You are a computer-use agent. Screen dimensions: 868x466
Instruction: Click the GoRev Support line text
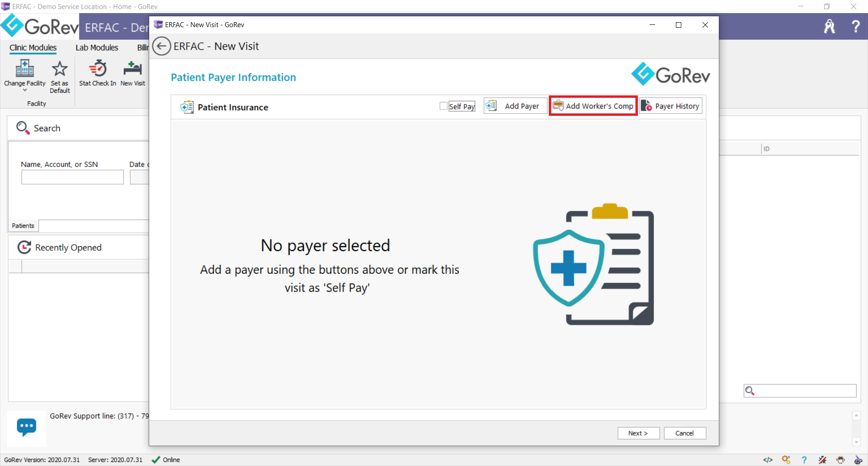click(99, 416)
